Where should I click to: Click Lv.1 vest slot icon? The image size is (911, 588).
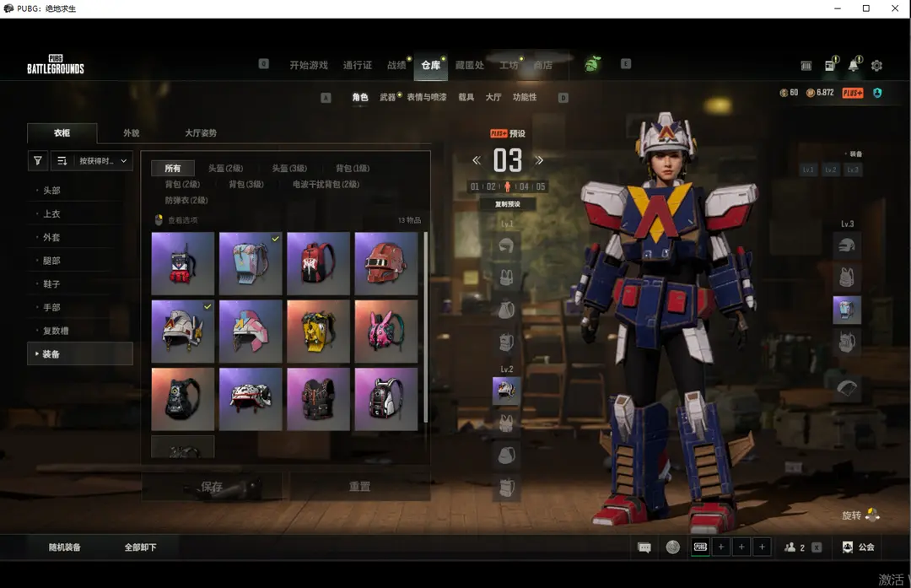coord(507,278)
